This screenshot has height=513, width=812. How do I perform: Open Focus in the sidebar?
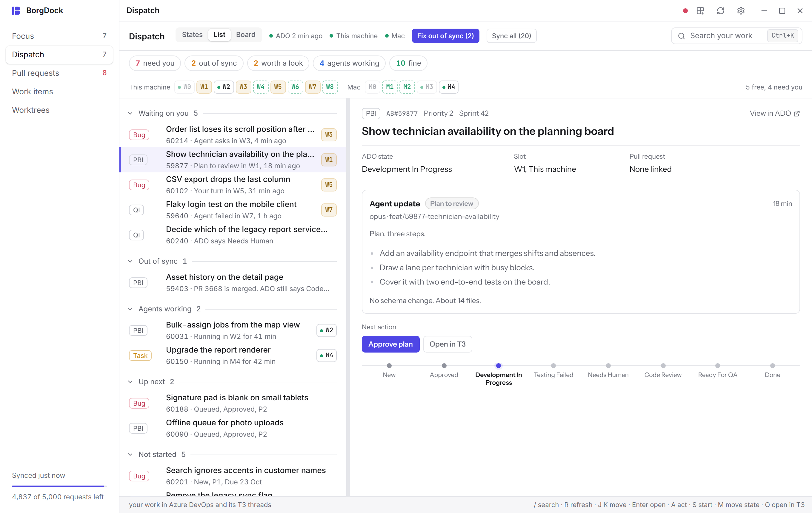point(59,36)
